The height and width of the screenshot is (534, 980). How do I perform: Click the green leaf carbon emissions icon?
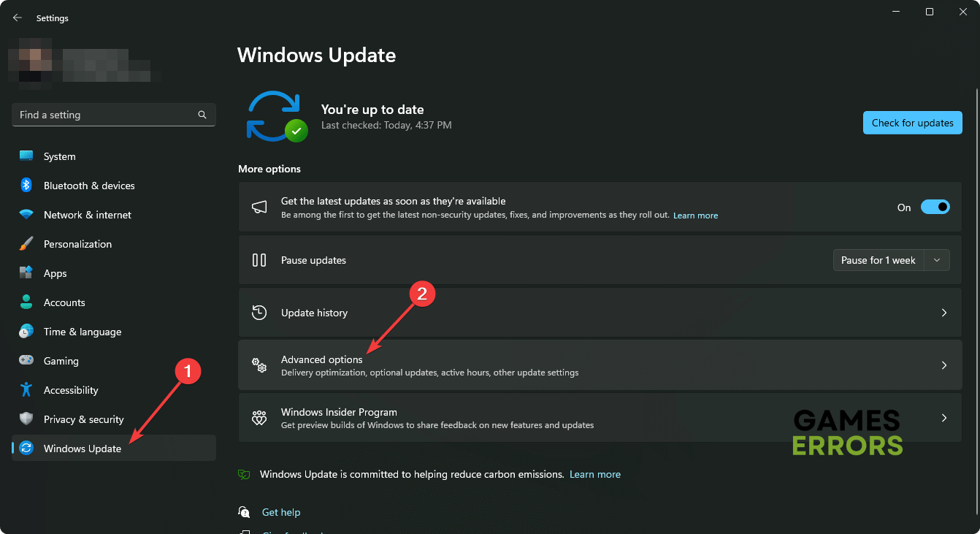(x=245, y=474)
